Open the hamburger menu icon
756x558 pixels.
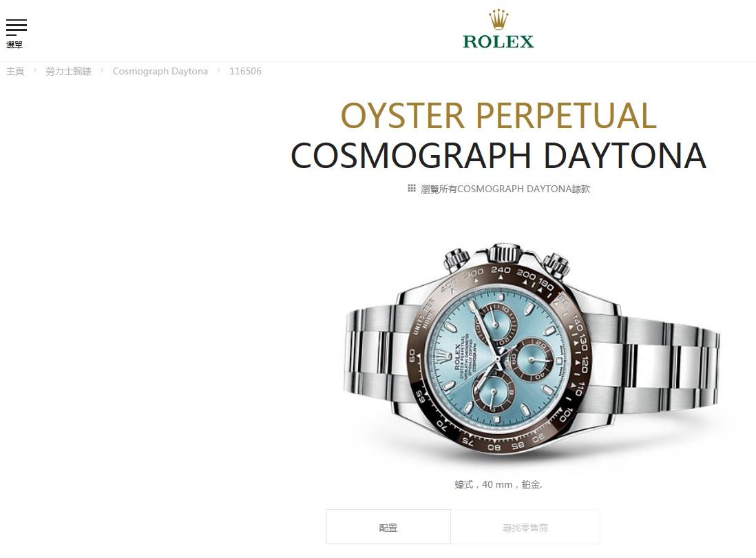tap(16, 28)
